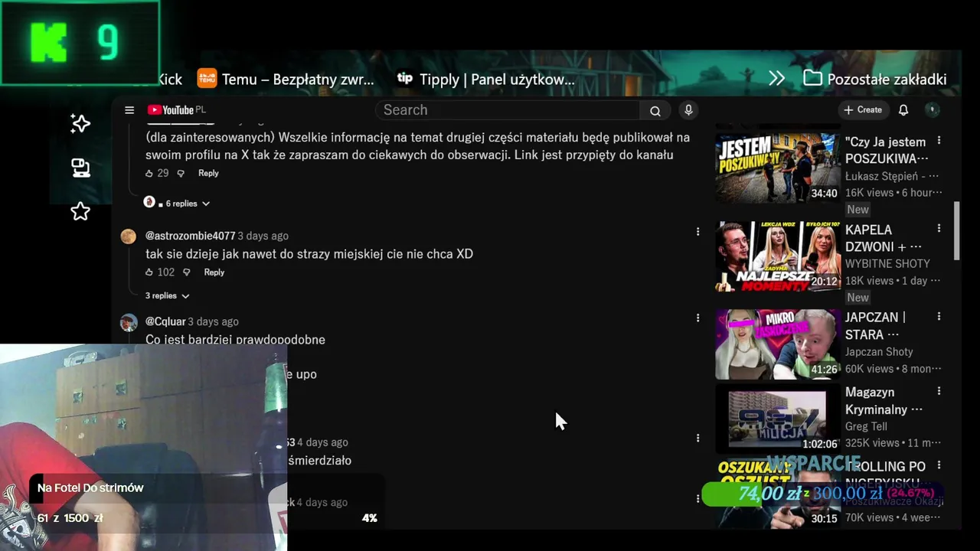The image size is (980, 551).
Task: Open the JAPCZAN thumbnail, 41:26
Action: pyautogui.click(x=777, y=344)
